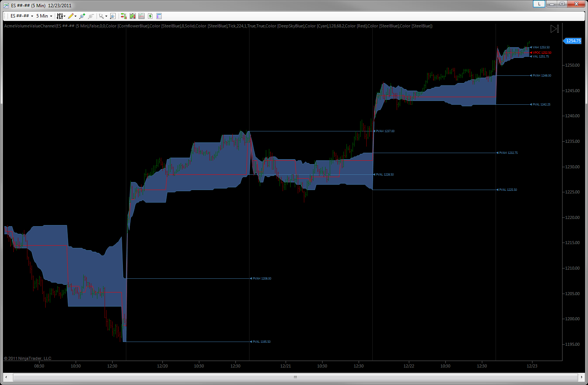Screen dimensions: 588x385
Task: Open the Strategies dollar-sign icon
Action: point(150,16)
